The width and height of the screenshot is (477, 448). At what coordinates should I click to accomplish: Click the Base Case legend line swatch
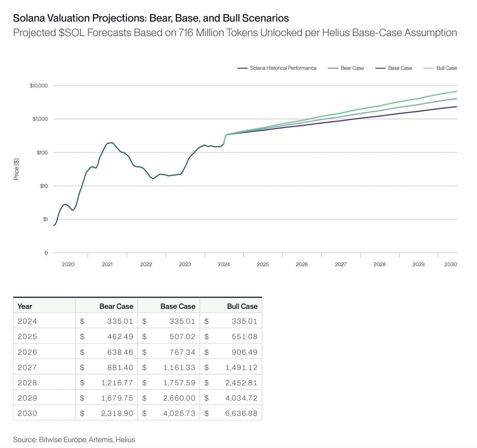(x=381, y=68)
